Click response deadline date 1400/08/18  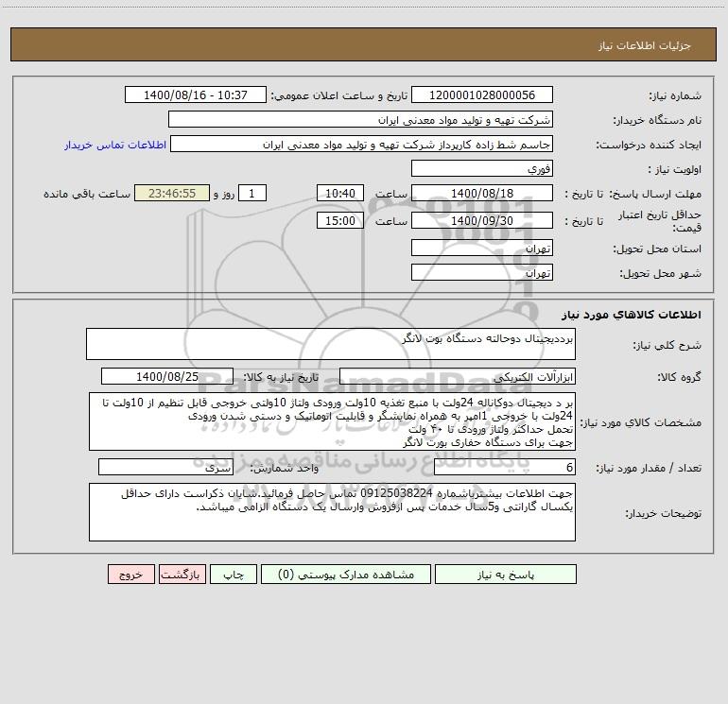pos(482,193)
